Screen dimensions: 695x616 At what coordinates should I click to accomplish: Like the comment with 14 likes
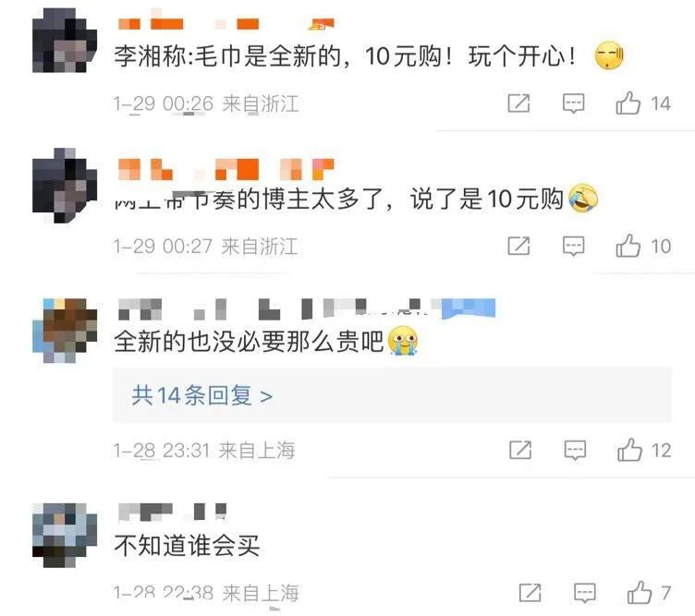pos(628,103)
